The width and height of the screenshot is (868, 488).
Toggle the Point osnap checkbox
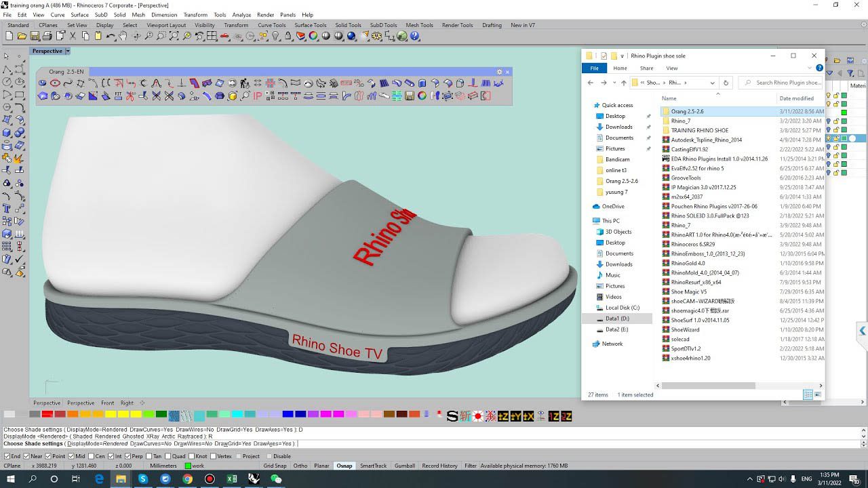click(x=48, y=456)
